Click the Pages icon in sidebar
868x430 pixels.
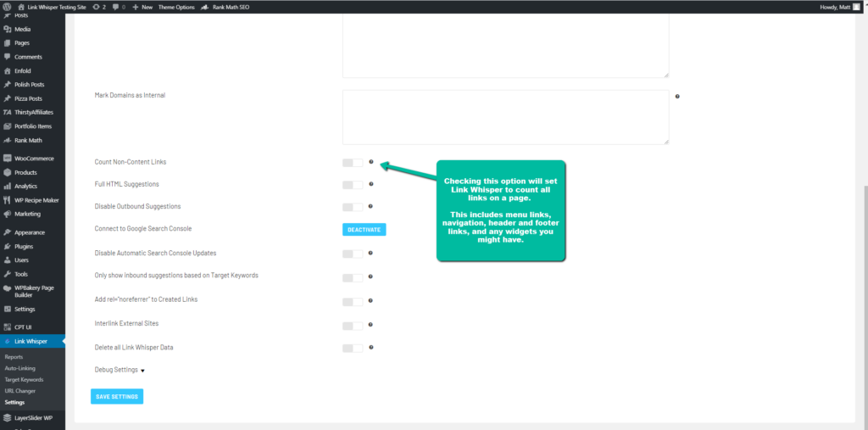[x=7, y=43]
